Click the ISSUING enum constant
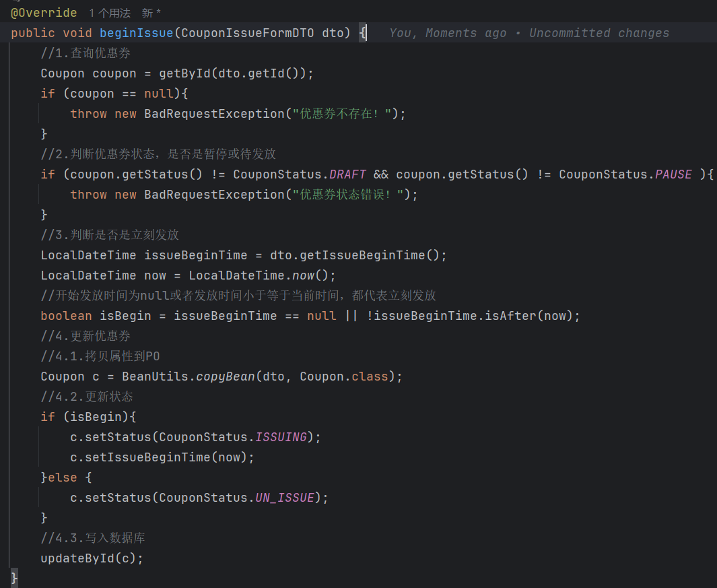This screenshot has height=588, width=717. coord(281,437)
